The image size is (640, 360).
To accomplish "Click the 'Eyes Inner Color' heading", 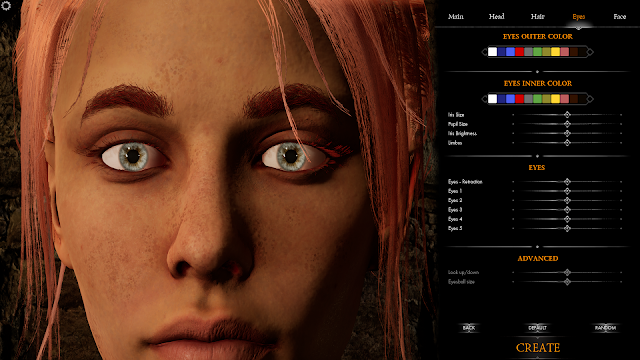I will coord(538,83).
